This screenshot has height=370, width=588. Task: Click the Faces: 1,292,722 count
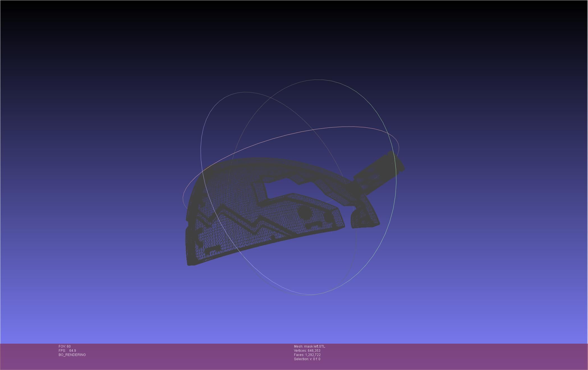pyautogui.click(x=307, y=355)
